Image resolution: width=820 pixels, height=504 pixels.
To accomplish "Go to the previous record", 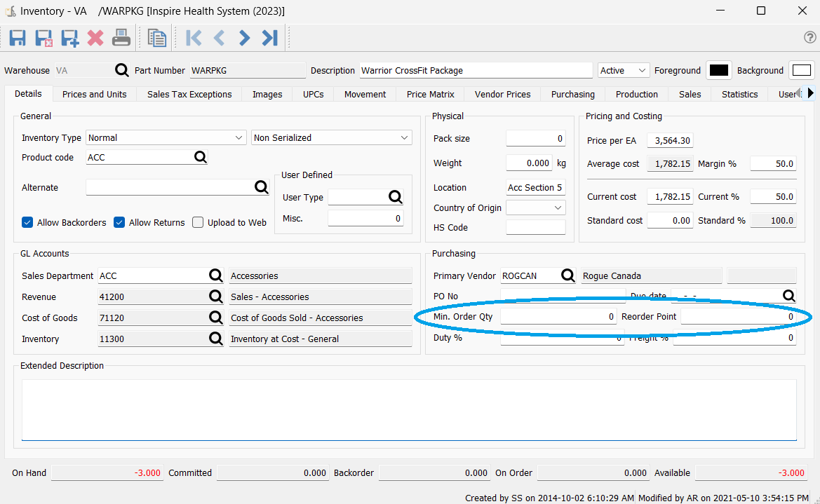I will 219,38.
